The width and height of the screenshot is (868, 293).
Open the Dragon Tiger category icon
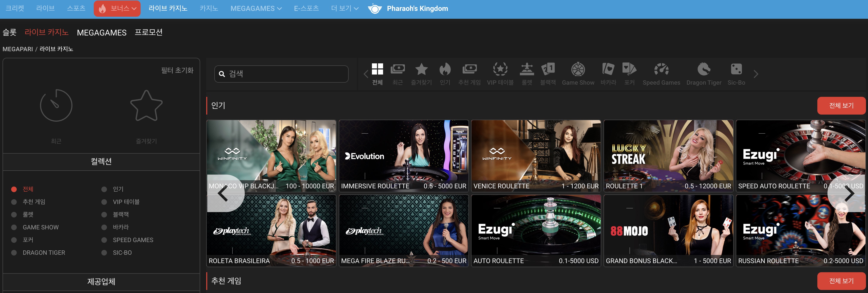[x=704, y=69]
